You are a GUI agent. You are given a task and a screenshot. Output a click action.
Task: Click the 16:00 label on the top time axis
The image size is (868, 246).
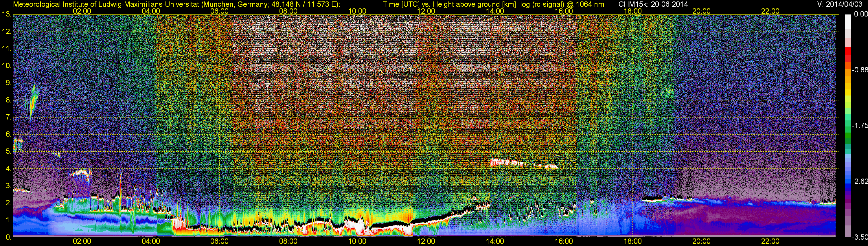point(564,11)
